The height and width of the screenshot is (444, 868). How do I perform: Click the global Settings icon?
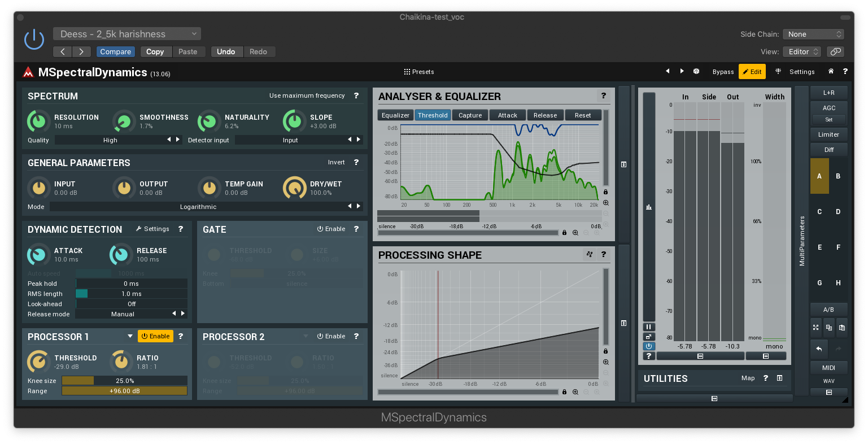click(795, 72)
